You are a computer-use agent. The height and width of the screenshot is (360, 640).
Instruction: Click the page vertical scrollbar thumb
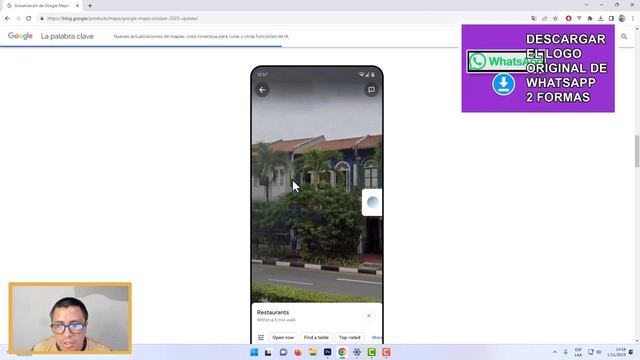tap(637, 151)
